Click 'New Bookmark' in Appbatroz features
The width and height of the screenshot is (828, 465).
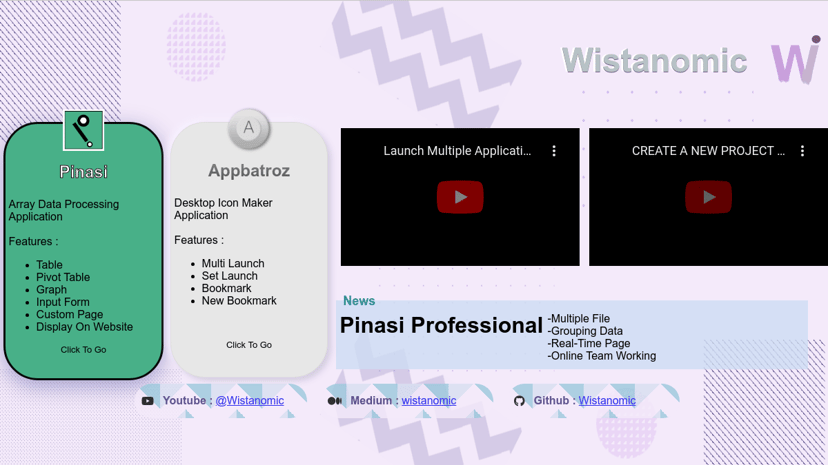coord(239,301)
